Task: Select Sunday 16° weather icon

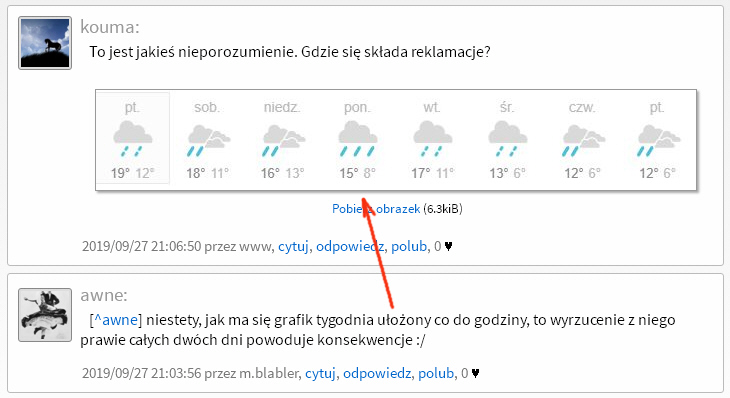Action: click(x=283, y=140)
